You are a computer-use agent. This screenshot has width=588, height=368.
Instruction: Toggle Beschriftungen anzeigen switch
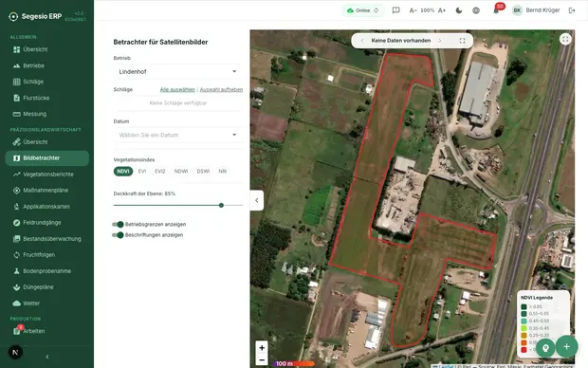point(118,235)
